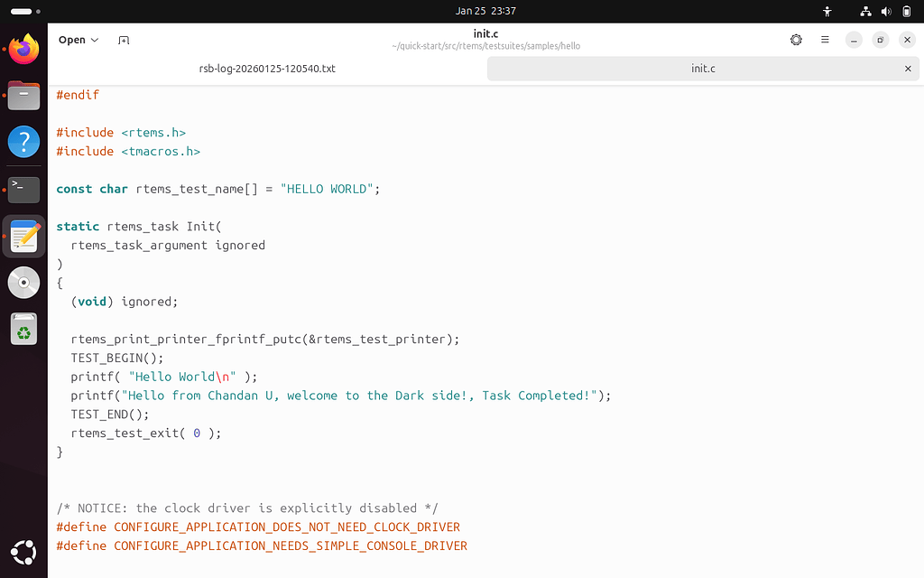Open network status indicator in top bar
Image resolution: width=924 pixels, height=578 pixels.
[x=865, y=11]
